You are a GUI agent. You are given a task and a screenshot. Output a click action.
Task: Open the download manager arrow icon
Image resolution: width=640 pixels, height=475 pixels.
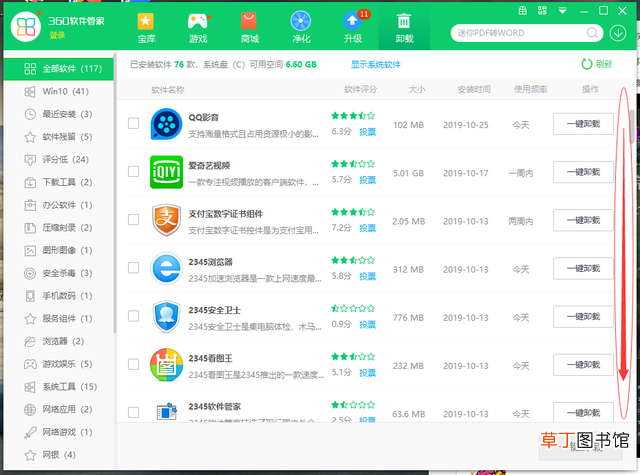pos(618,33)
